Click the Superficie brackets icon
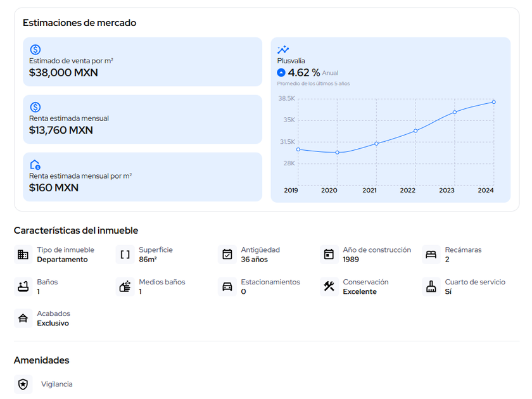Image resolution: width=532 pixels, height=399 pixels. point(125,255)
